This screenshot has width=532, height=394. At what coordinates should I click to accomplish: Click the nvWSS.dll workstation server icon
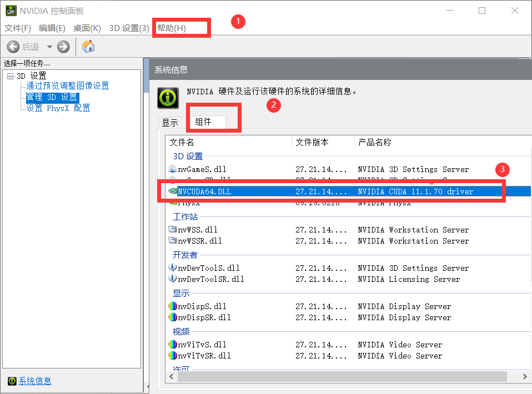coord(173,229)
